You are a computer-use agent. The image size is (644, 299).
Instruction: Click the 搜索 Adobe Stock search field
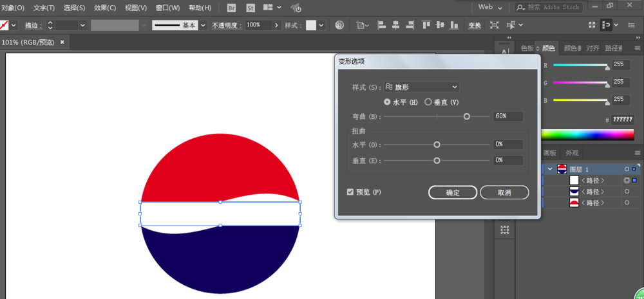[548, 7]
